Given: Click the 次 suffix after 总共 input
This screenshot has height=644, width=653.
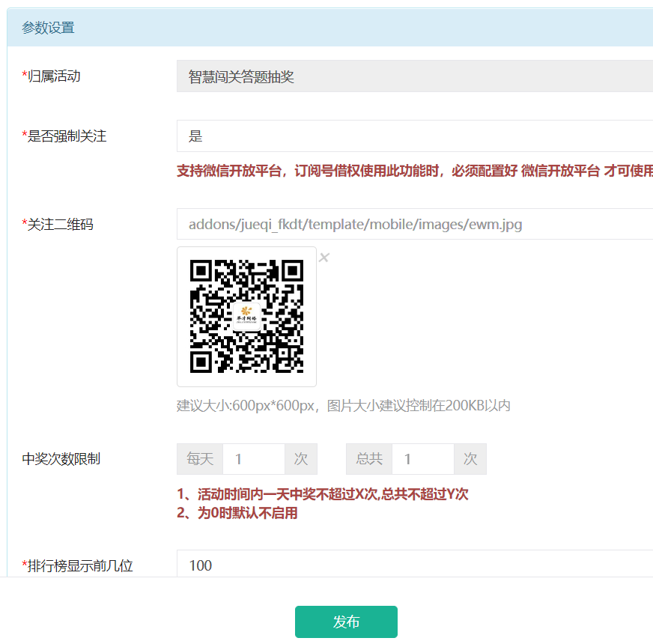Looking at the screenshot, I should click(470, 459).
